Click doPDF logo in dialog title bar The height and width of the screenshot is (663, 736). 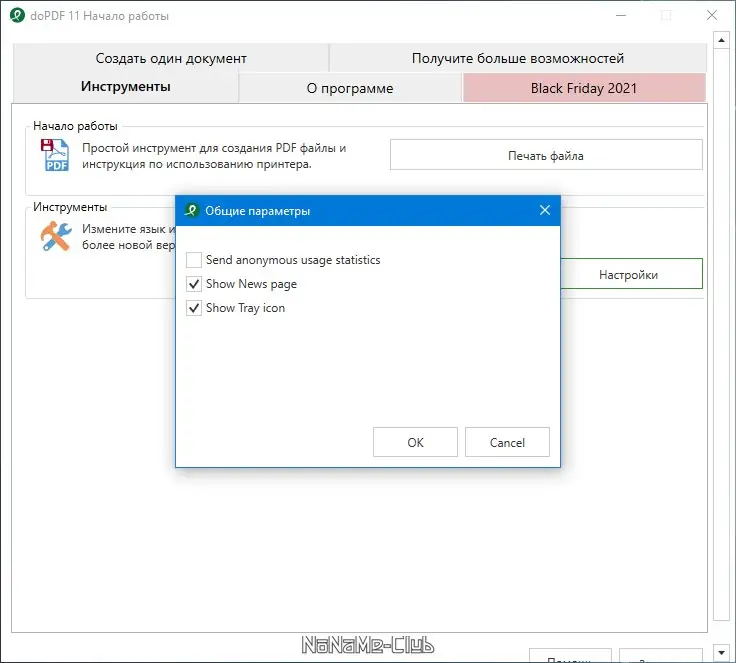(192, 210)
